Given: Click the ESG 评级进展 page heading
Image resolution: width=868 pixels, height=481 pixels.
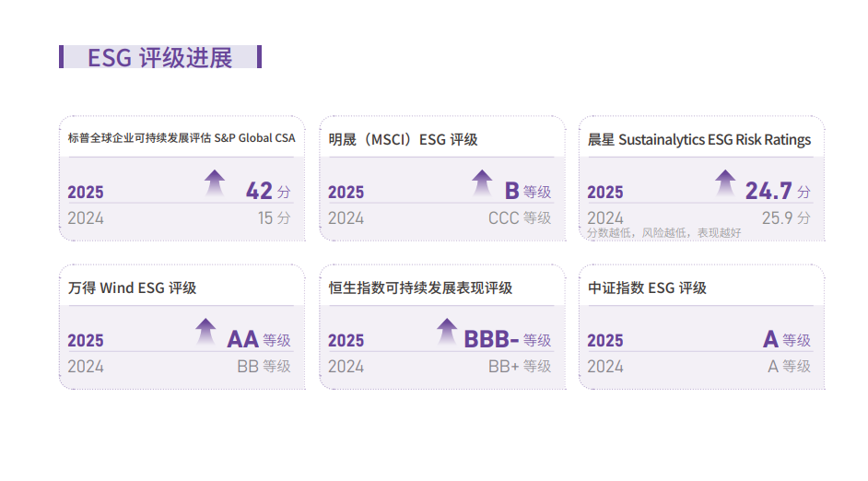Looking at the screenshot, I should click(159, 57).
